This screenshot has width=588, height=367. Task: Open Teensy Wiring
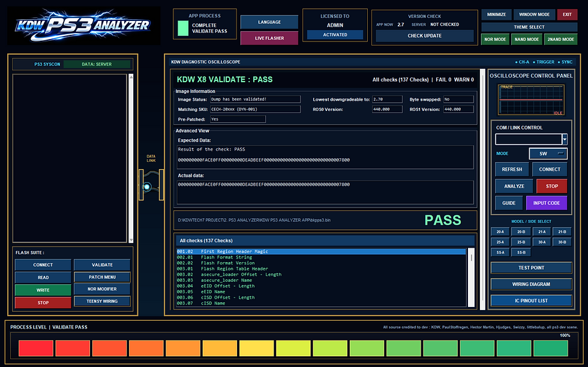point(102,302)
